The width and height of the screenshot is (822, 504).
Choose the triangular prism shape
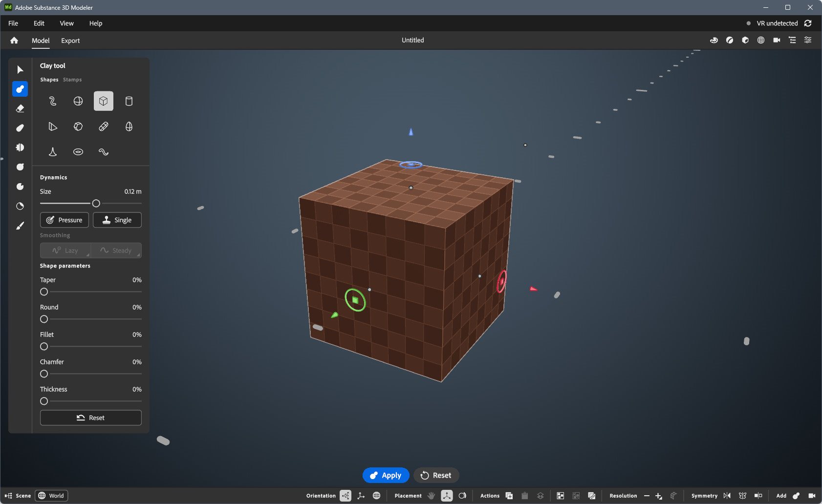tap(53, 126)
